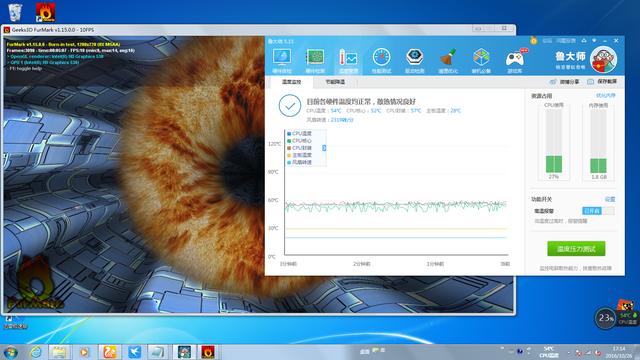Click the 保存截屏 save screenshot link
This screenshot has width=640, height=360.
(602, 82)
